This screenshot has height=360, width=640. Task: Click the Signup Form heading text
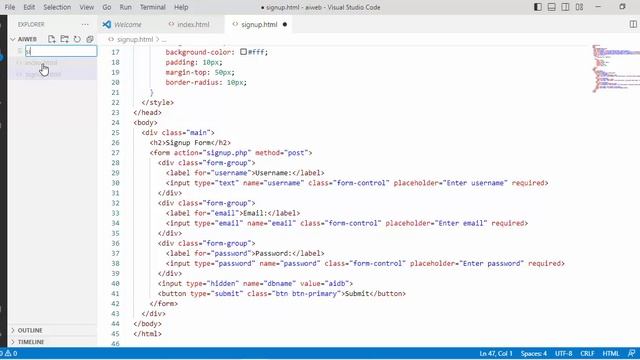(188, 143)
